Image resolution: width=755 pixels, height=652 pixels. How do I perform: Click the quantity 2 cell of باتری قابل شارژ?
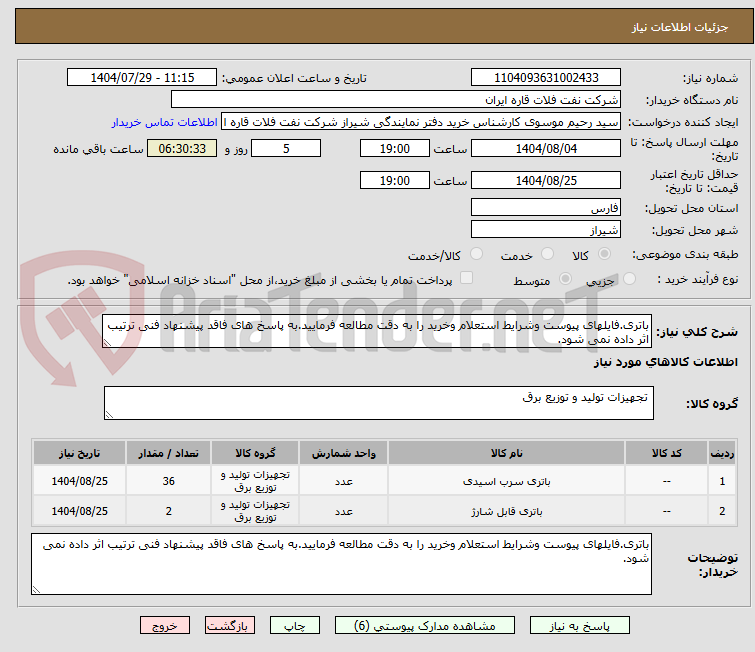click(168, 511)
